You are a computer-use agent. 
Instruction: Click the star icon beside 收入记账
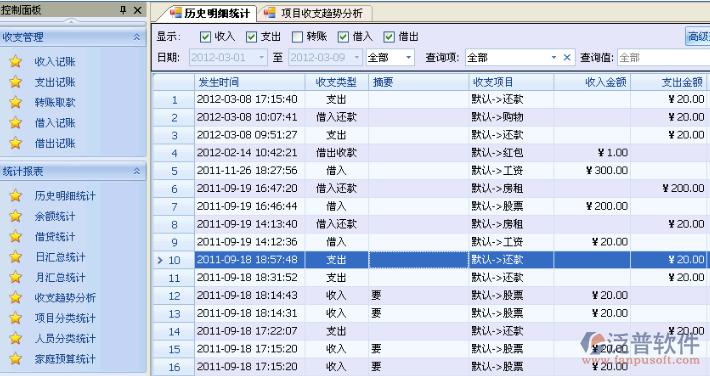pos(15,62)
